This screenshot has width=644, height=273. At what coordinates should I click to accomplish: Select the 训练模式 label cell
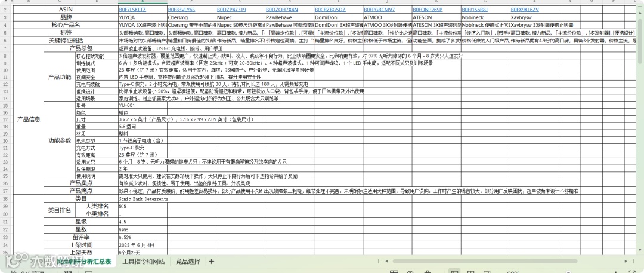[x=97, y=63]
